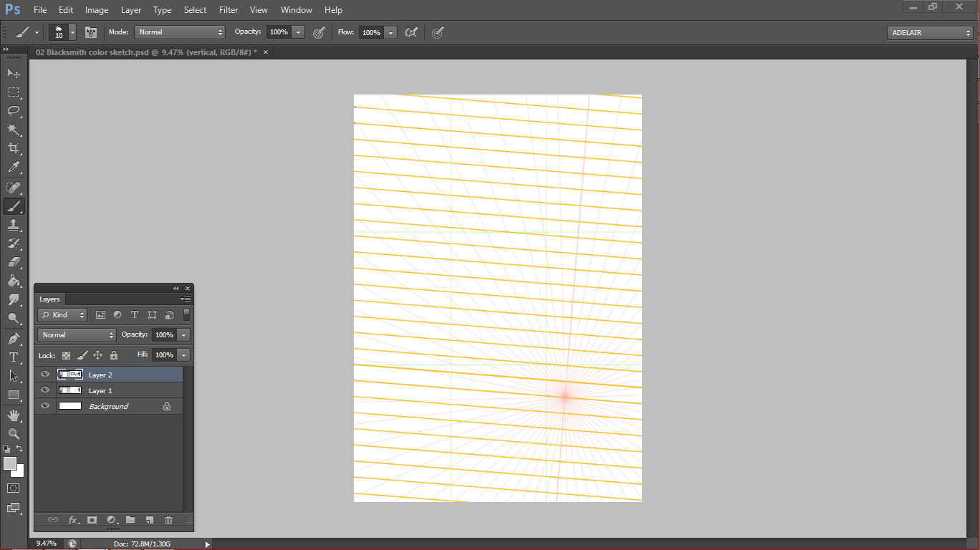The width and height of the screenshot is (980, 550).
Task: Toggle layer filtering switch on/off
Action: point(186,315)
